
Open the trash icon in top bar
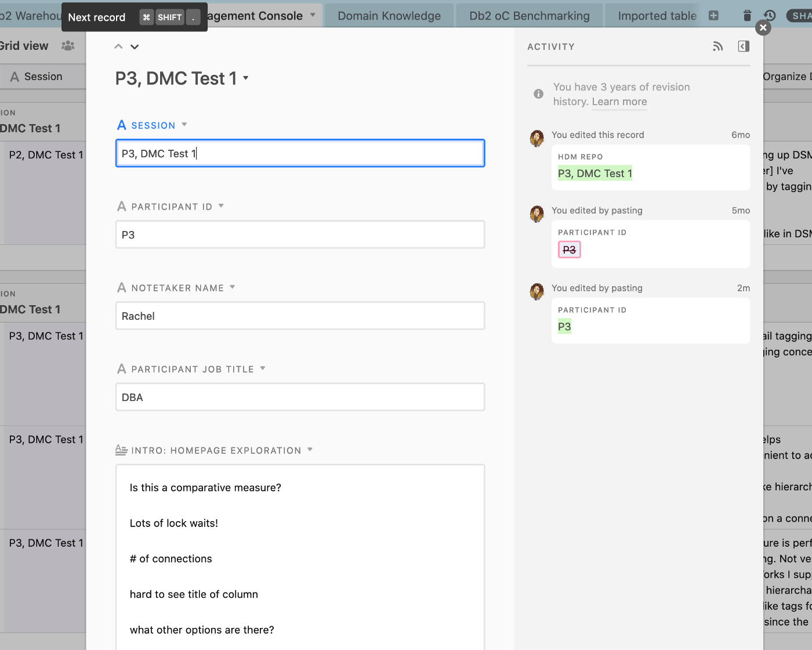tap(747, 16)
